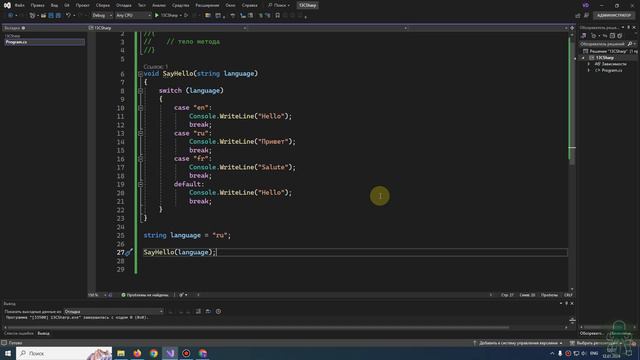Image resolution: width=640 pixels, height=360 pixels.
Task: Expand the Dependencies node in Solution Explorer
Action: click(589, 64)
